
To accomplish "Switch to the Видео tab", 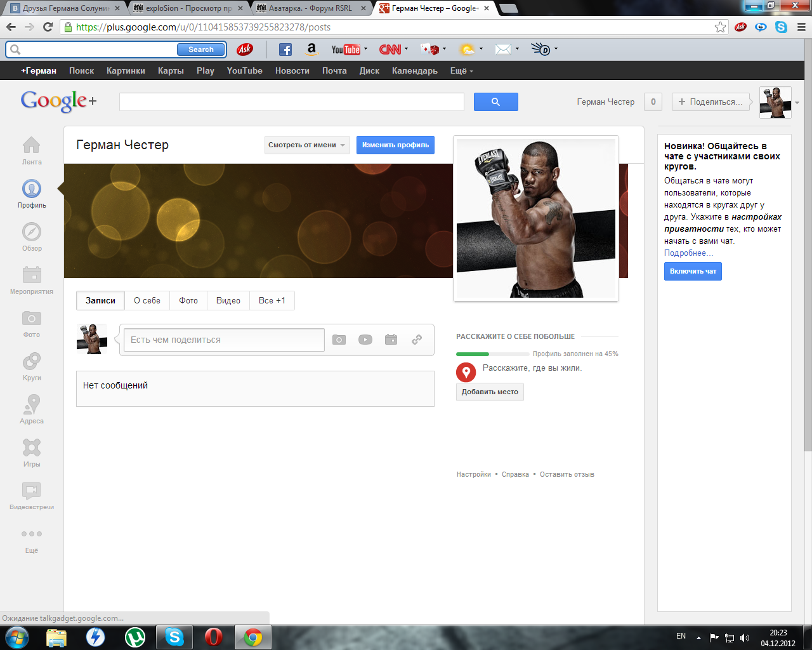I will (228, 300).
